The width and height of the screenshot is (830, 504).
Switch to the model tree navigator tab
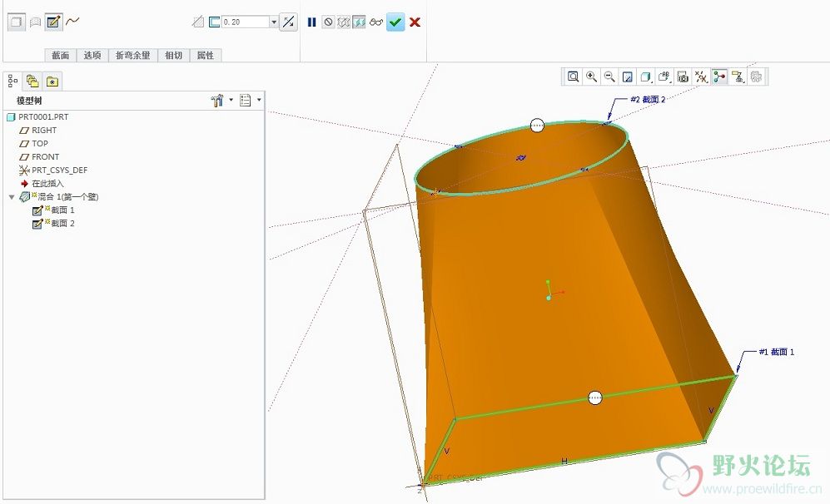tap(13, 81)
